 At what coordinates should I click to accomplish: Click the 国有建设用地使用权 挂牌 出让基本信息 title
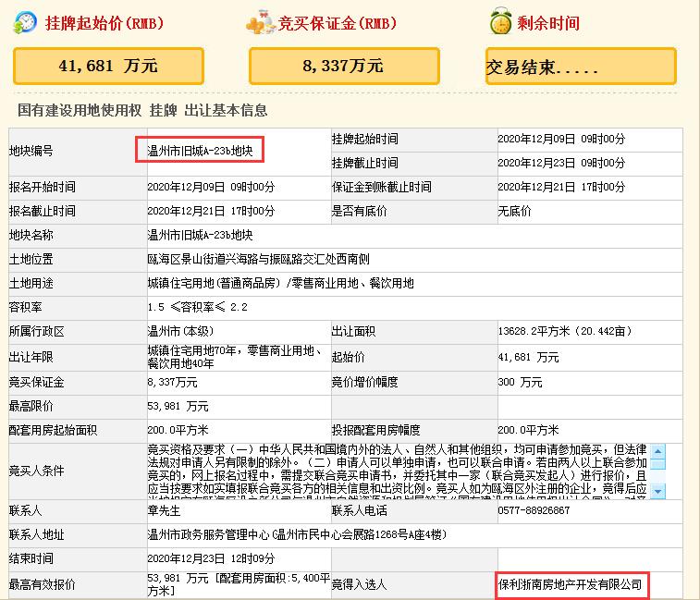[x=142, y=110]
